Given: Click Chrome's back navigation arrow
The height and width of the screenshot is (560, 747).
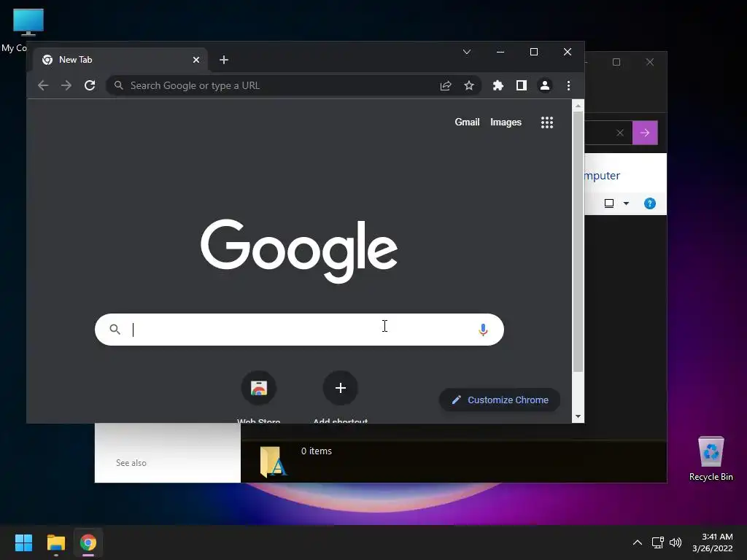Looking at the screenshot, I should [x=43, y=86].
